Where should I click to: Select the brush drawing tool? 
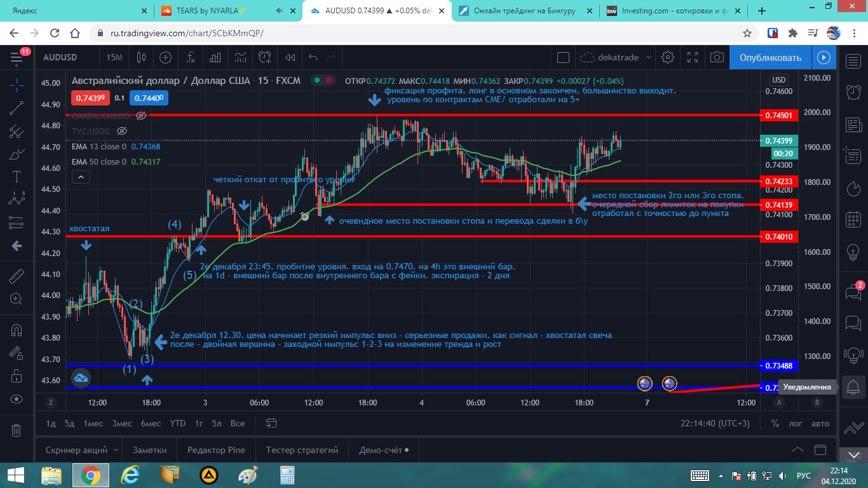(17, 154)
